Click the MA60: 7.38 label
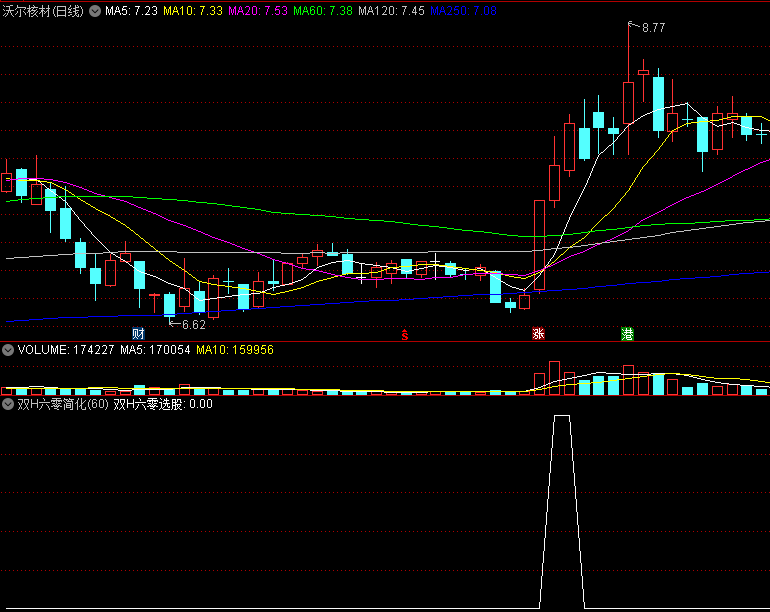The height and width of the screenshot is (612, 770). click(x=323, y=11)
